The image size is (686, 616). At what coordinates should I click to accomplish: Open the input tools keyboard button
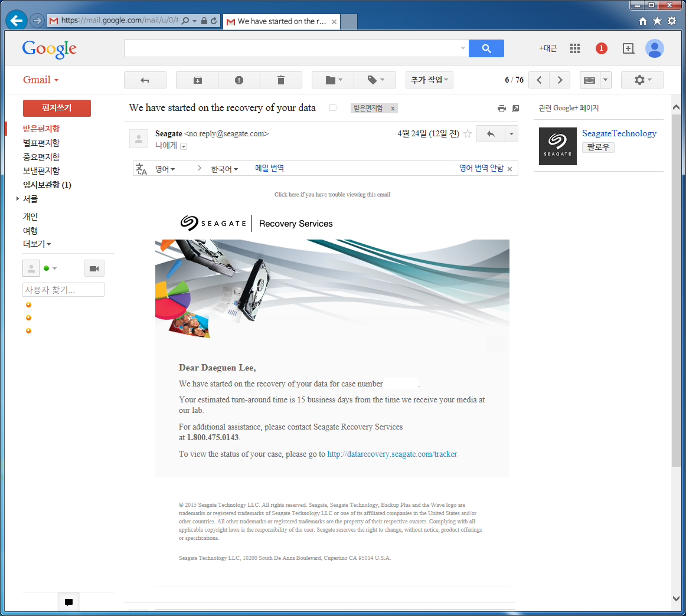coord(590,80)
